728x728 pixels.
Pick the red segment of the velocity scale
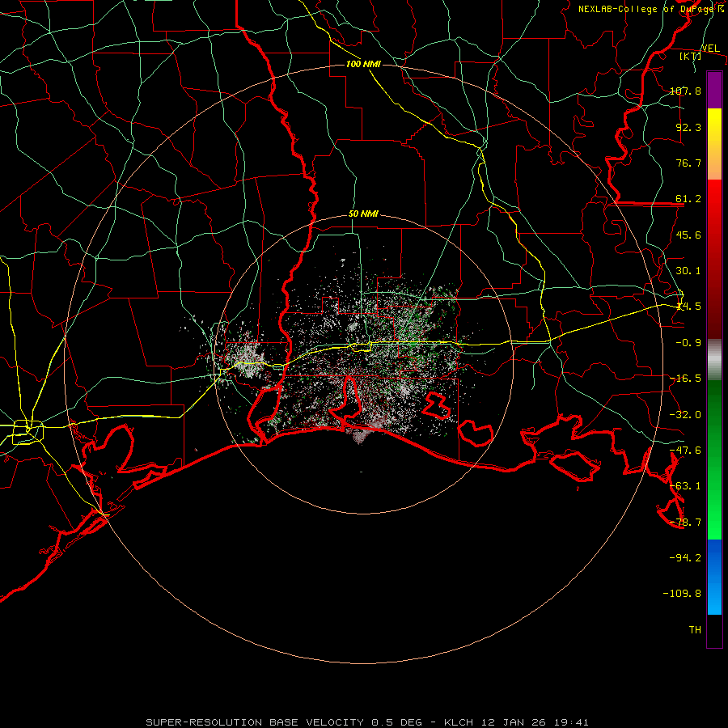pyautogui.click(x=714, y=259)
